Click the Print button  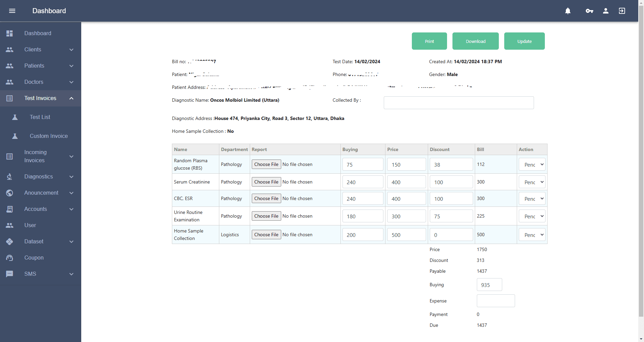(429, 41)
